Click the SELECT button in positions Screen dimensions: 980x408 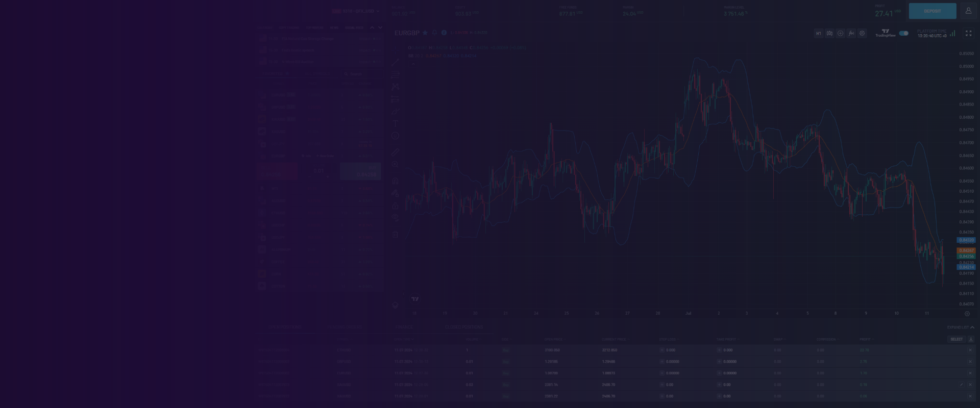click(x=956, y=339)
